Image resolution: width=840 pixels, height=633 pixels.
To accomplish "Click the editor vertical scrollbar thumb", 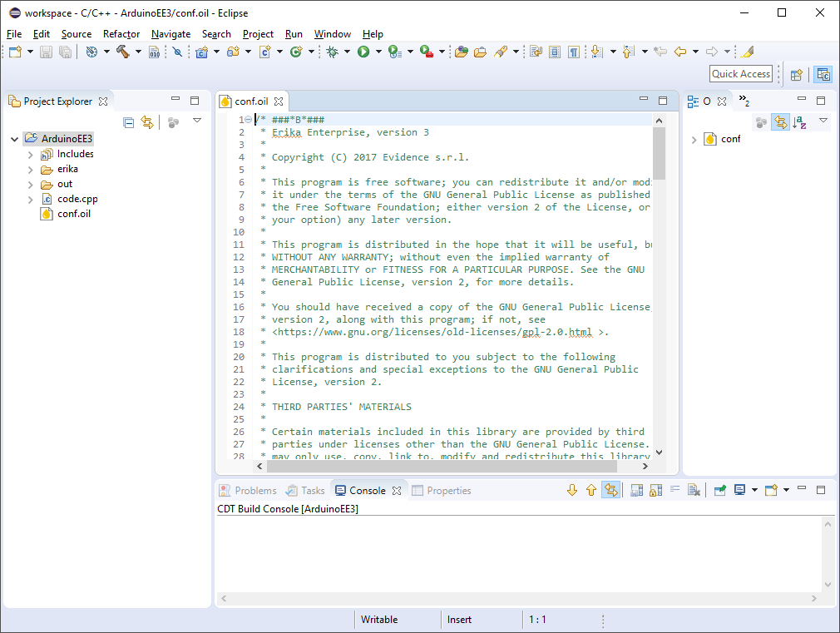I will tap(659, 154).
